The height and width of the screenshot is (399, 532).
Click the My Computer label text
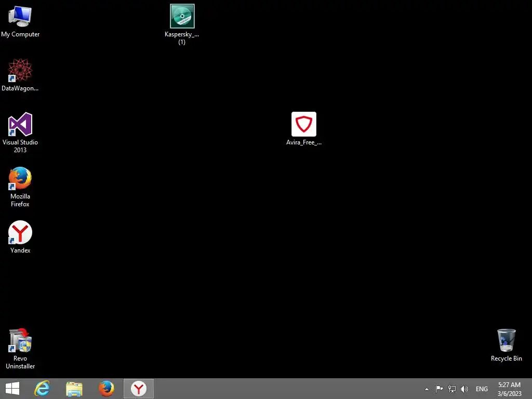[20, 34]
